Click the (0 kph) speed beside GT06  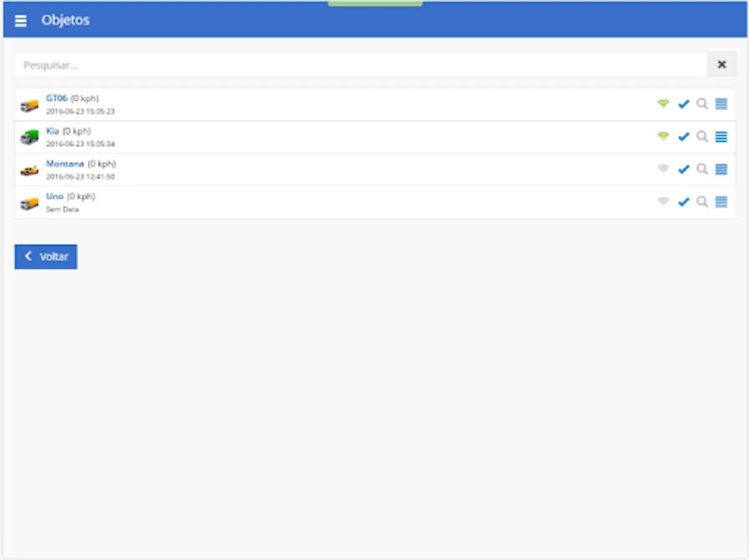85,98
